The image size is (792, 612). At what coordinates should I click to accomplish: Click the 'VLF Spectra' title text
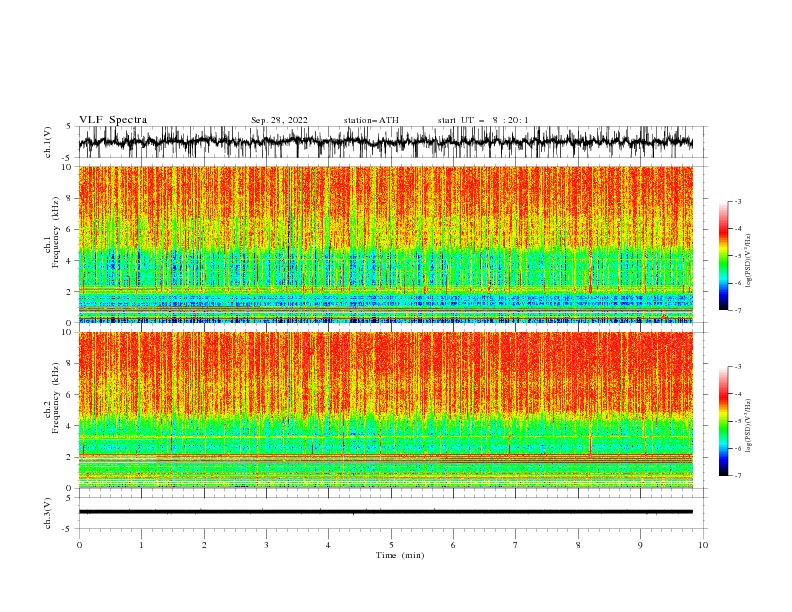pyautogui.click(x=113, y=120)
